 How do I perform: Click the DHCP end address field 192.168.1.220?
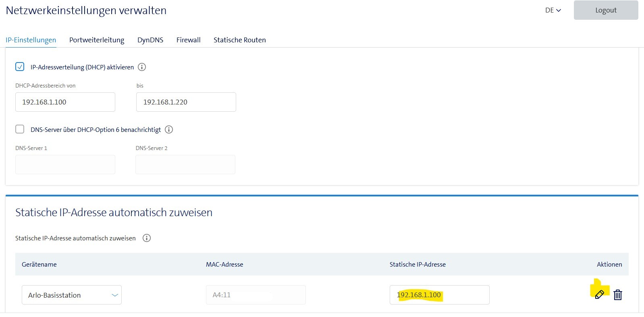186,102
